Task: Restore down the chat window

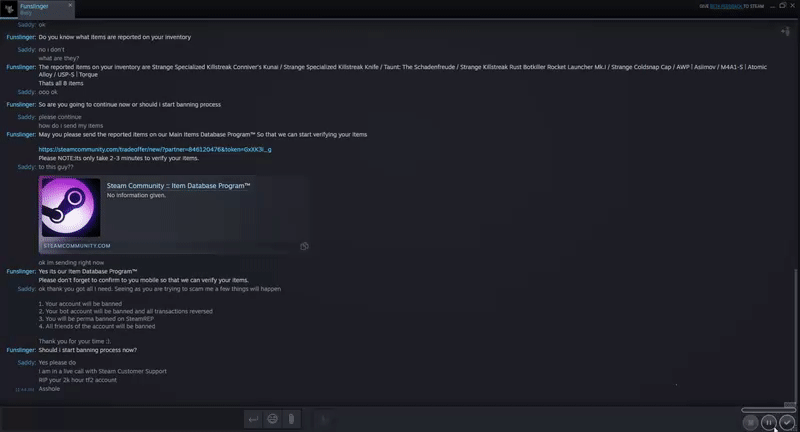Action: [x=782, y=6]
